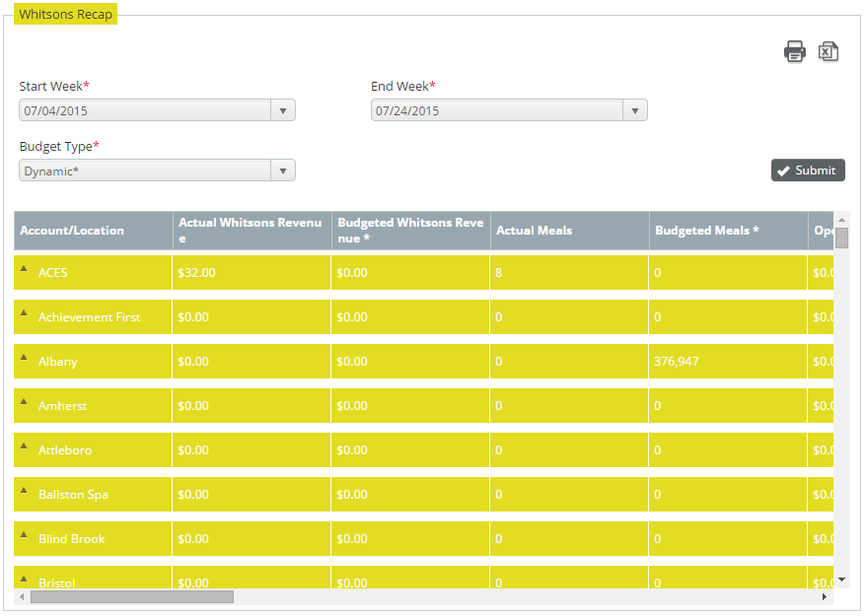Expand the Amherst row
Image resolution: width=865 pixels, height=616 pixels.
point(25,402)
